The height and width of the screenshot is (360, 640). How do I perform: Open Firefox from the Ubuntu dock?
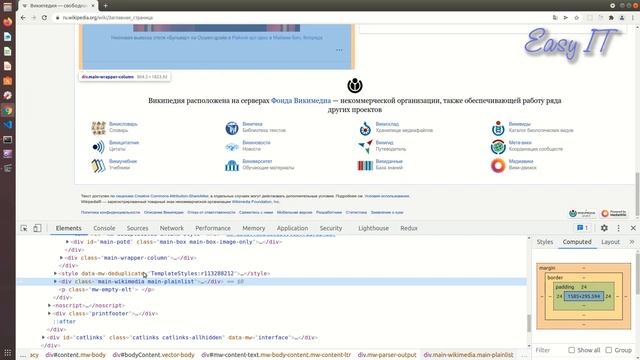point(7,22)
